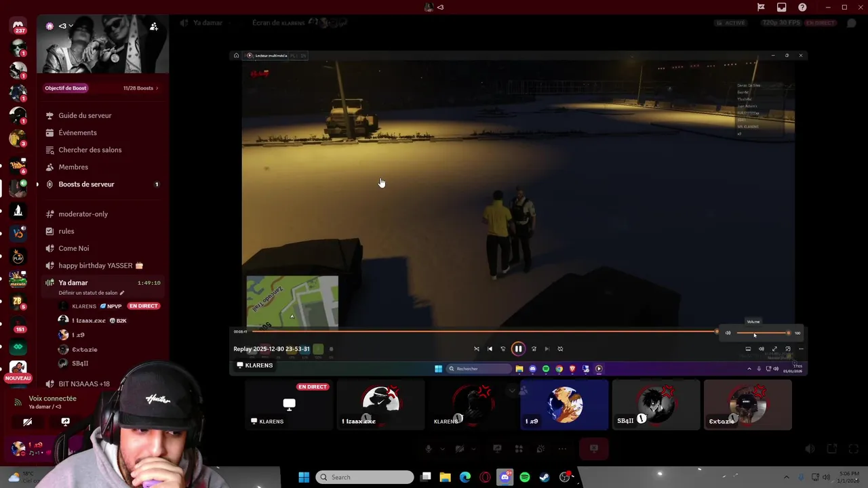This screenshot has width=868, height=488.
Task: Select user KLARENS in the voice channel list
Action: coord(83,306)
